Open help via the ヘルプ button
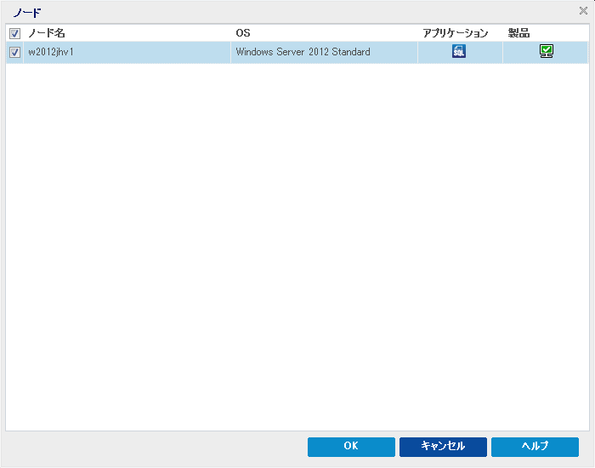 [535, 446]
